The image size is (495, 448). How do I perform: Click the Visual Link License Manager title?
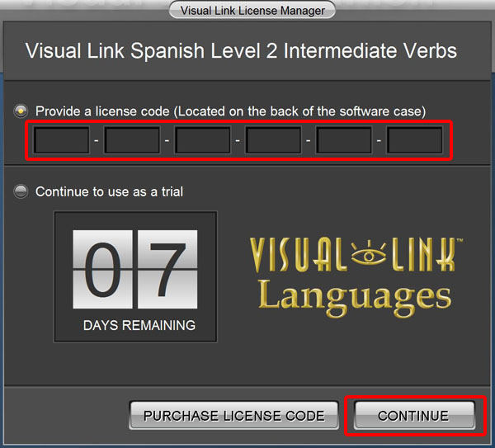252,11
